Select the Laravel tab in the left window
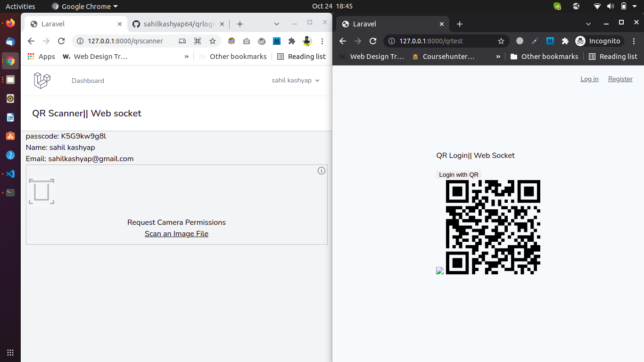Screen dimensions: 644x362 [75, 24]
